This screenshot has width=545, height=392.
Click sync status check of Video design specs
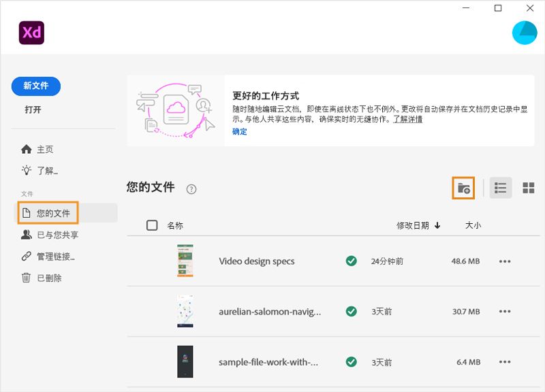(352, 261)
